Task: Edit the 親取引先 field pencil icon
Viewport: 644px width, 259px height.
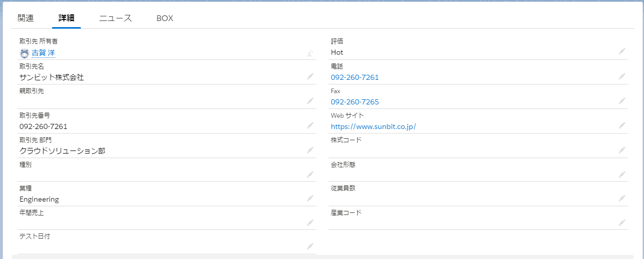Action: point(310,101)
